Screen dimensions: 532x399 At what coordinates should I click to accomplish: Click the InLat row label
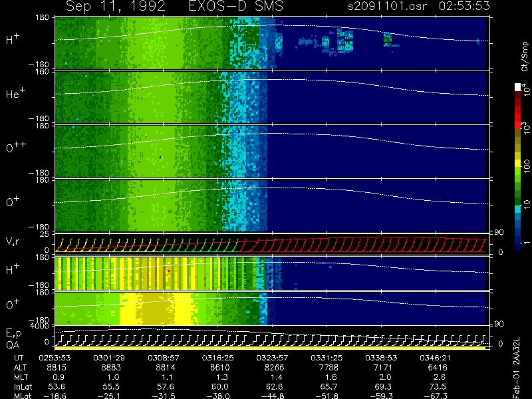(23, 387)
